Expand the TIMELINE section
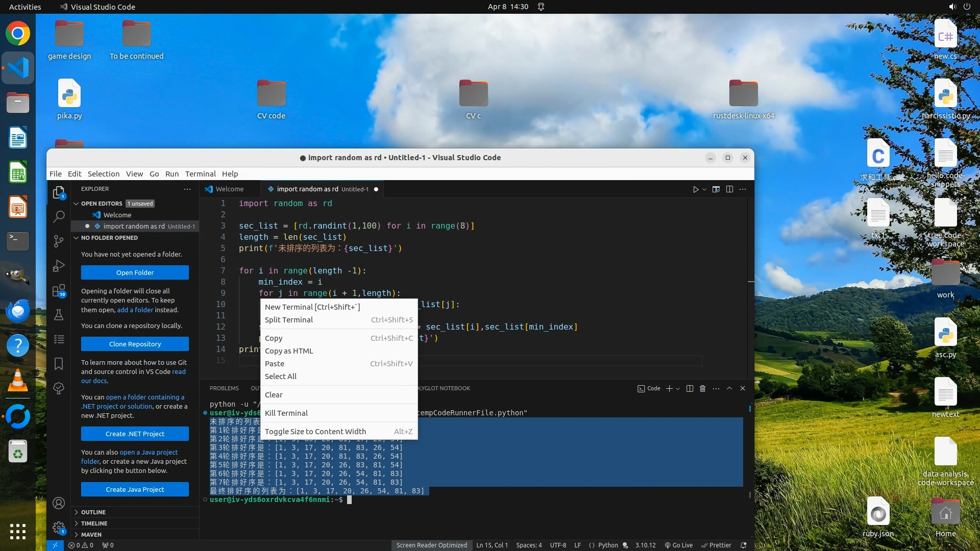This screenshot has height=551, width=980. [x=94, y=523]
